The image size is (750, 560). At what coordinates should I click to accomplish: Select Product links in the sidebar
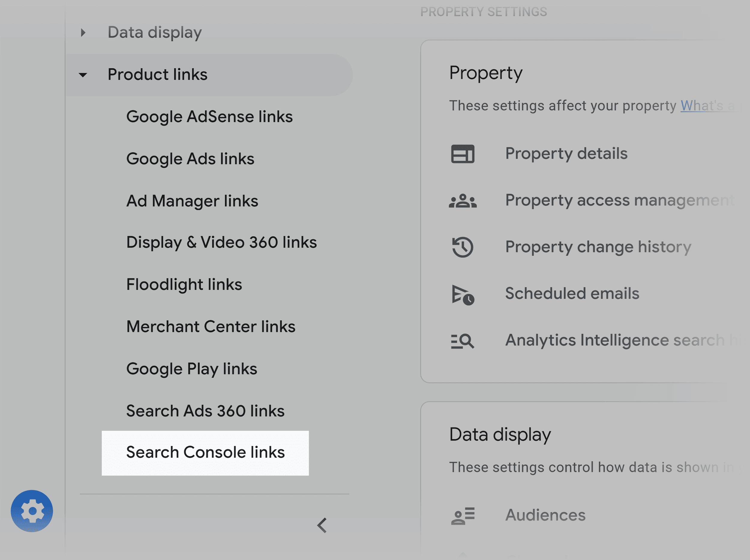157,75
